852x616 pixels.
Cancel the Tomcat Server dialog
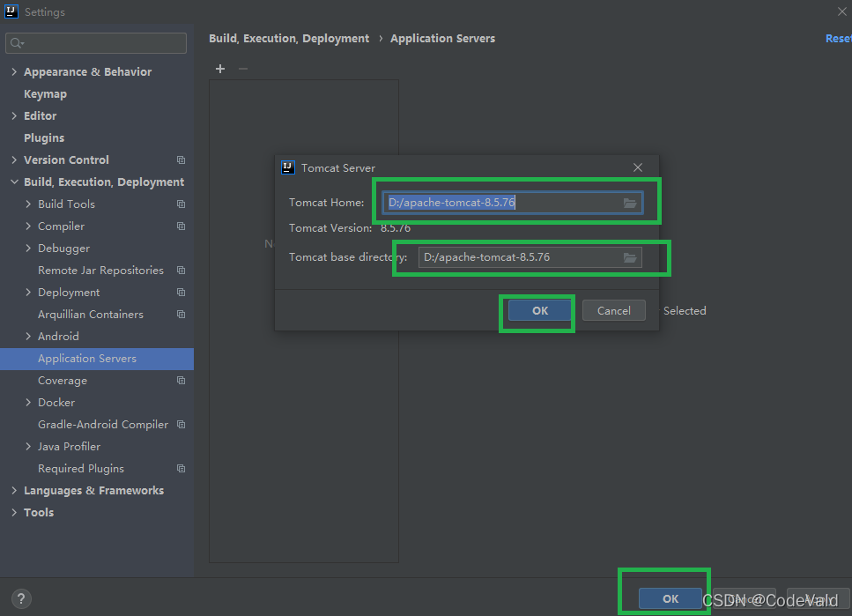(x=614, y=310)
